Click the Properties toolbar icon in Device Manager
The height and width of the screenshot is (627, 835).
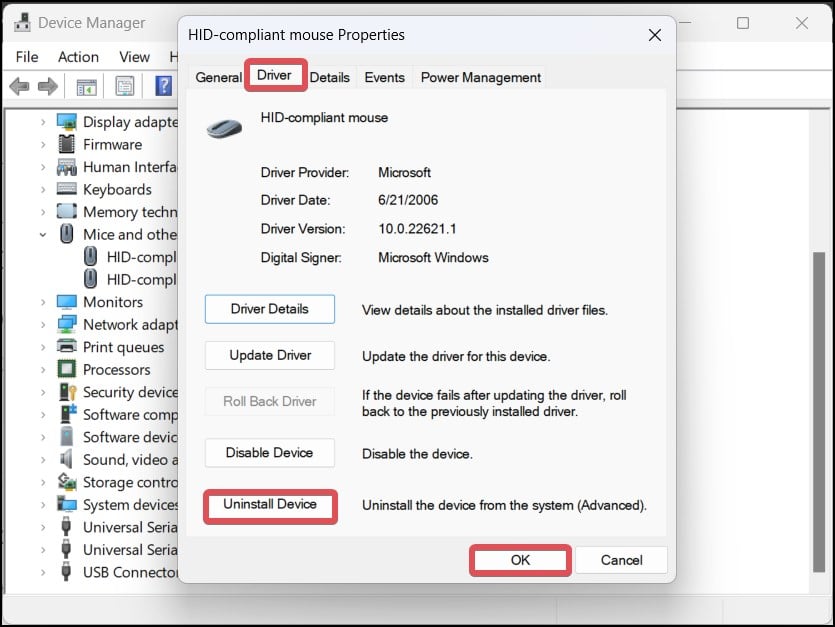[x=125, y=86]
